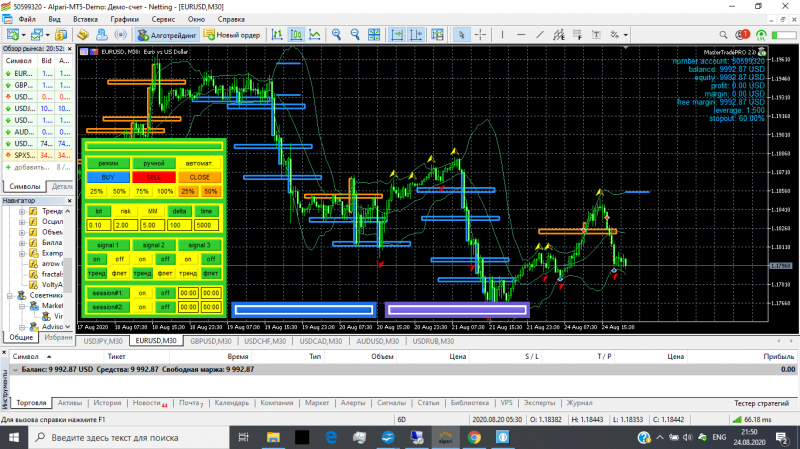Turn signal 1 off

coord(119,259)
